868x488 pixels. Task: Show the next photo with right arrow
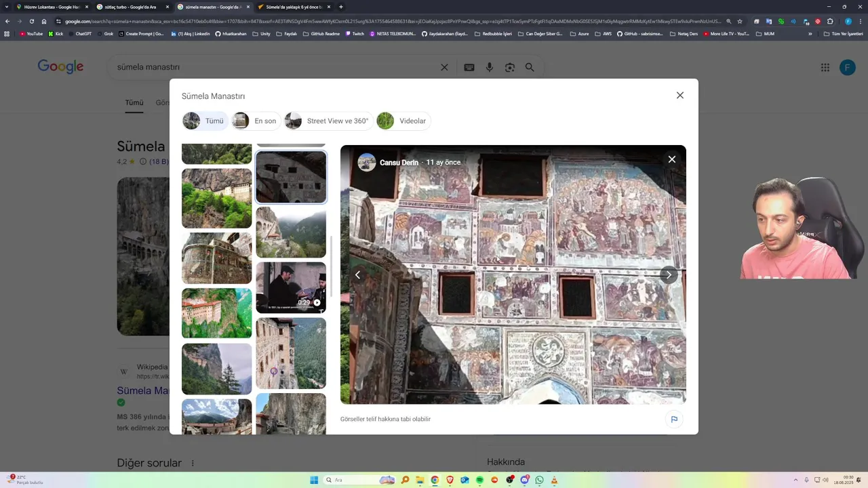coord(669,274)
